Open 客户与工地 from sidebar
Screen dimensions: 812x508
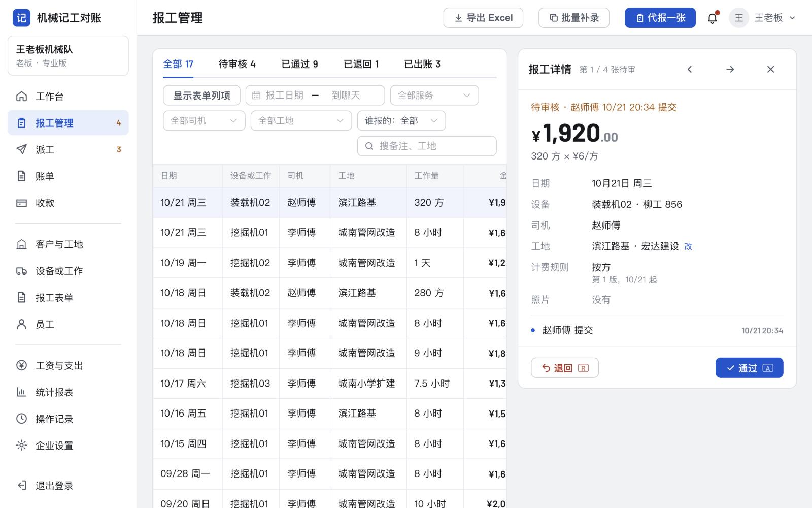click(x=68, y=244)
